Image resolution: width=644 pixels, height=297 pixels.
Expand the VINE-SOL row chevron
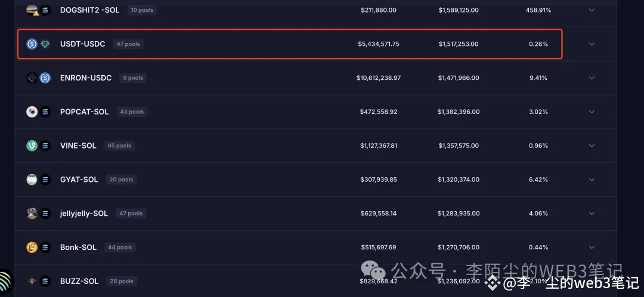pos(592,146)
